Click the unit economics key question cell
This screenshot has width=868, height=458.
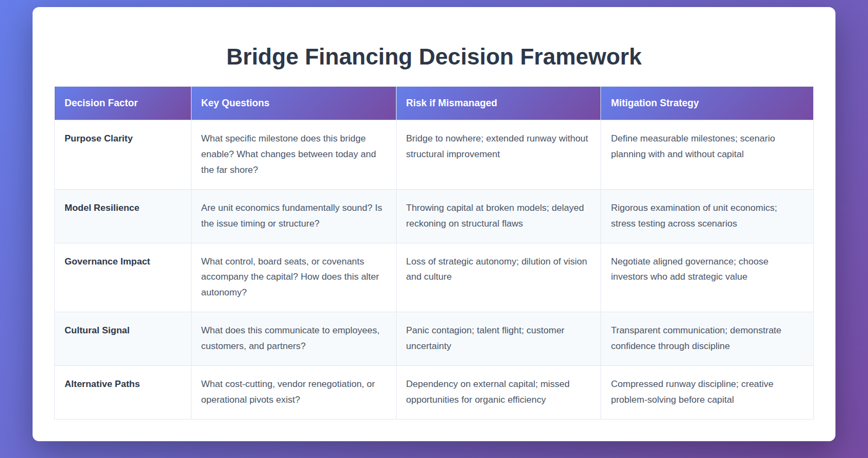tap(291, 216)
